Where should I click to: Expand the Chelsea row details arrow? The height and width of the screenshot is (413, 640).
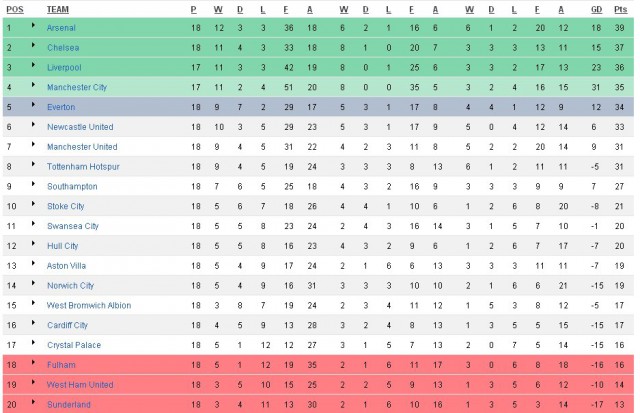[33, 46]
